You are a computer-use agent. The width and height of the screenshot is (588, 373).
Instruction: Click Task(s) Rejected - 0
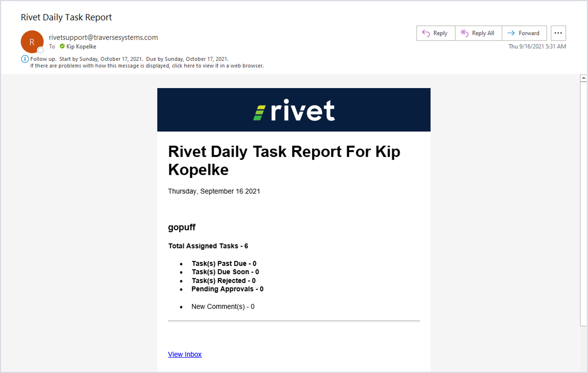click(224, 281)
